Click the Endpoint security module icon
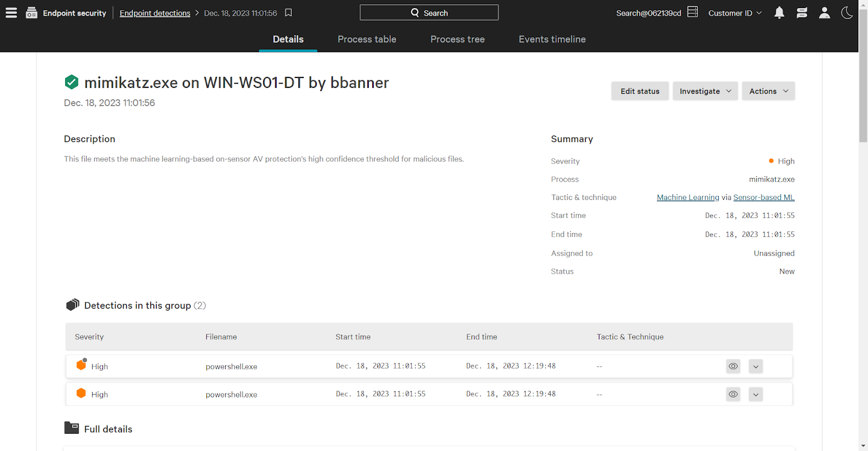This screenshot has height=451, width=868. pyautogui.click(x=31, y=12)
